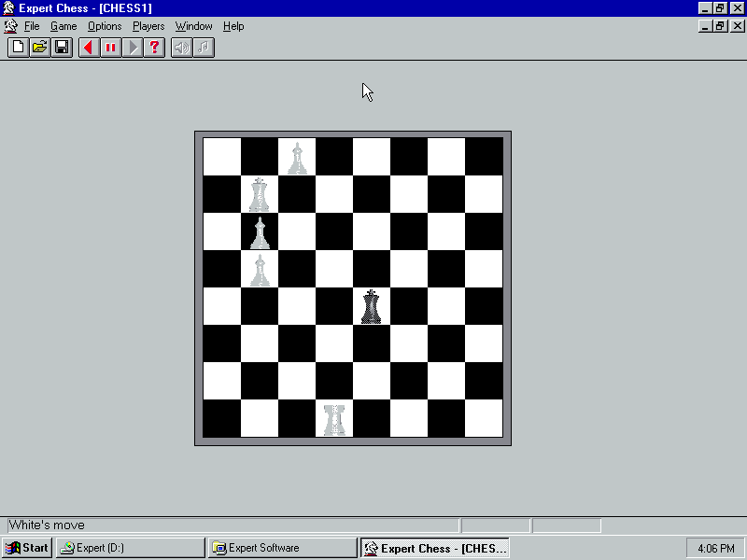The width and height of the screenshot is (747, 560).
Task: Select the white pawn on black square
Action: pos(260,232)
